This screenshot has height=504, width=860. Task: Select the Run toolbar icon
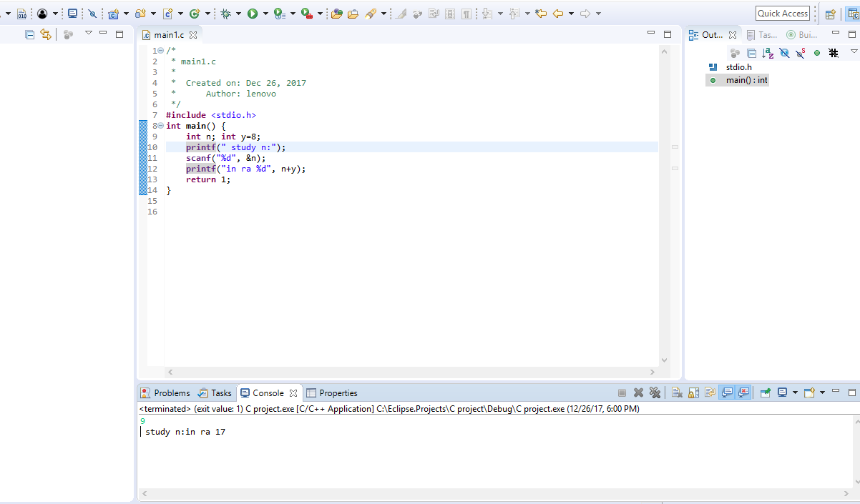tap(253, 12)
